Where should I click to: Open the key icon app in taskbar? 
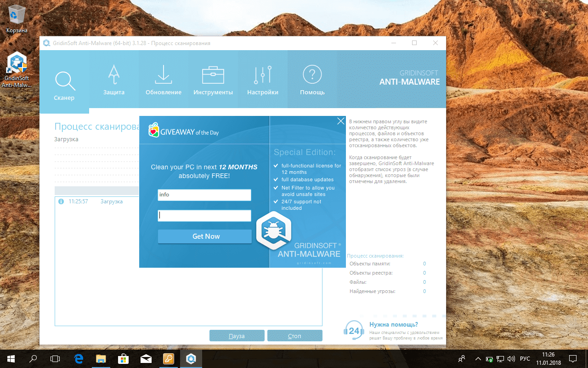(x=168, y=358)
